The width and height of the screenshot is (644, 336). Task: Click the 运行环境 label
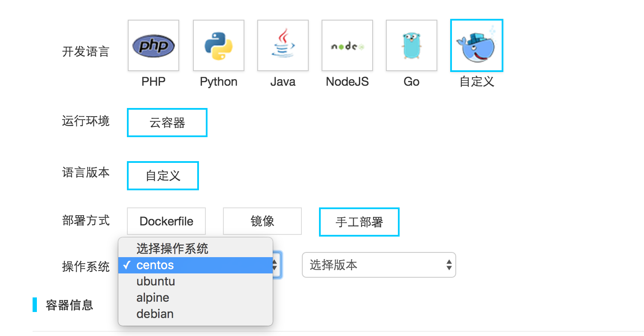coord(86,121)
